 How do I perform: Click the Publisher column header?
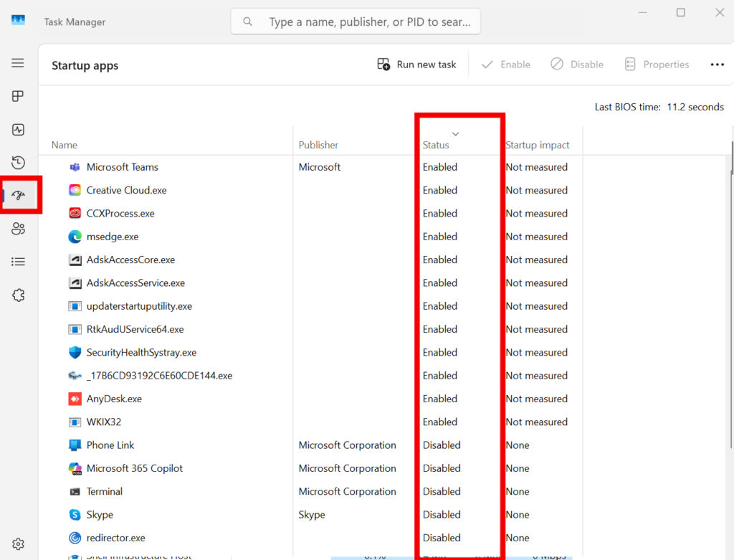318,145
